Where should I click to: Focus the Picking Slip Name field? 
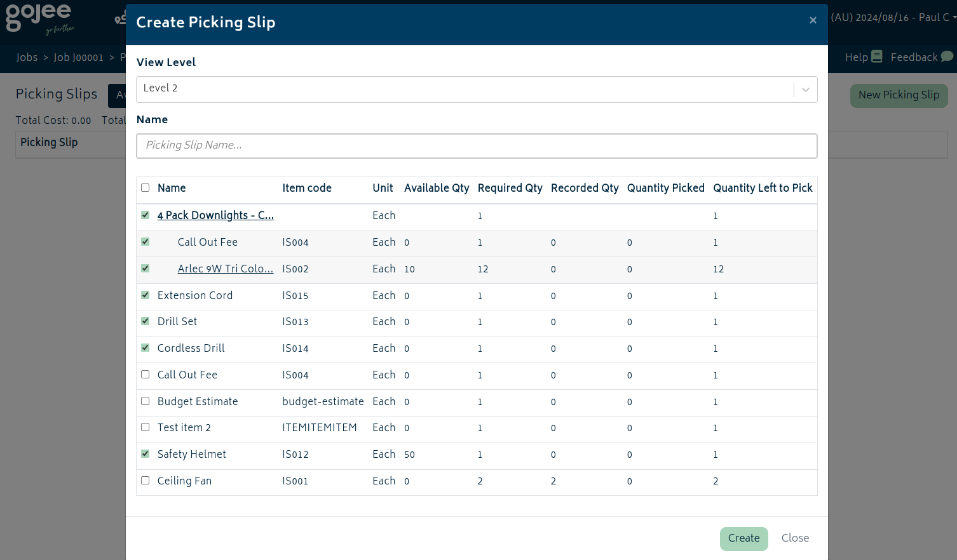(477, 145)
